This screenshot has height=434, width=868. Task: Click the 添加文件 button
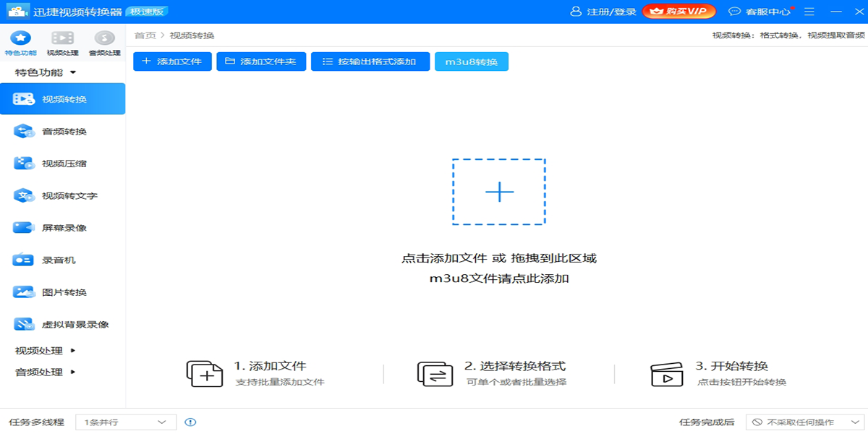pyautogui.click(x=172, y=61)
